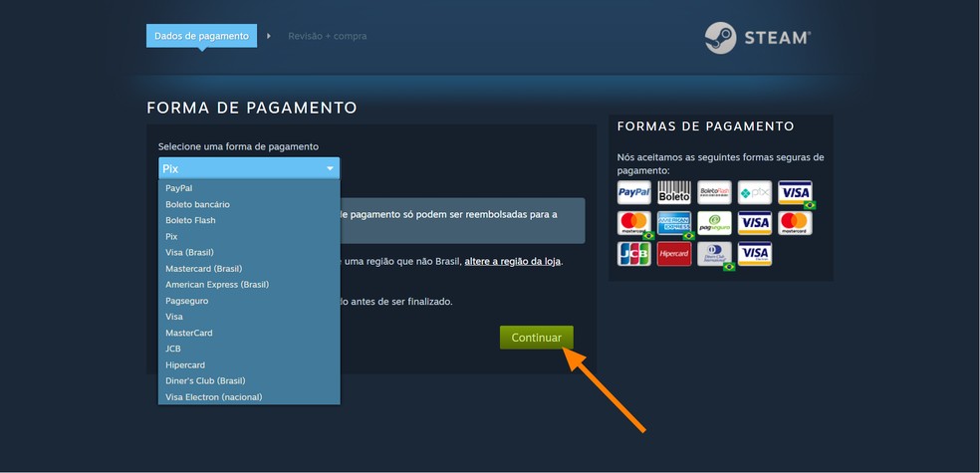
Task: Open the Pix payment method dropdown
Action: tap(249, 168)
